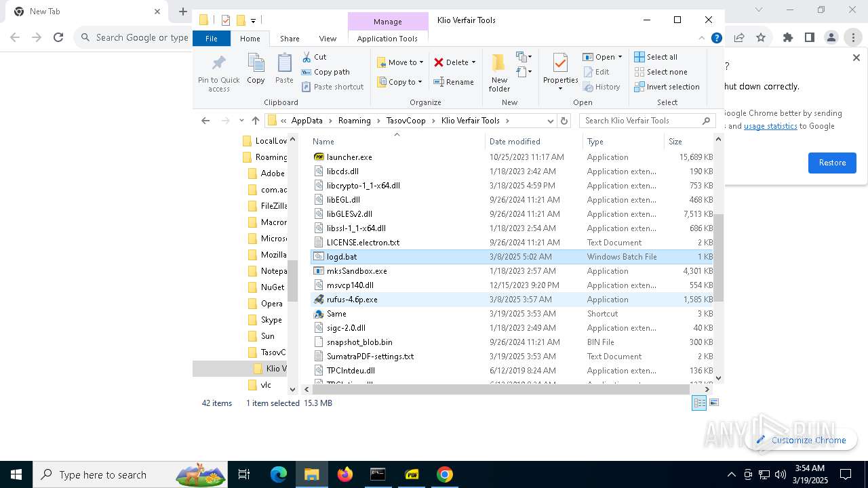Open Properties from the ribbon

pyautogui.click(x=560, y=73)
